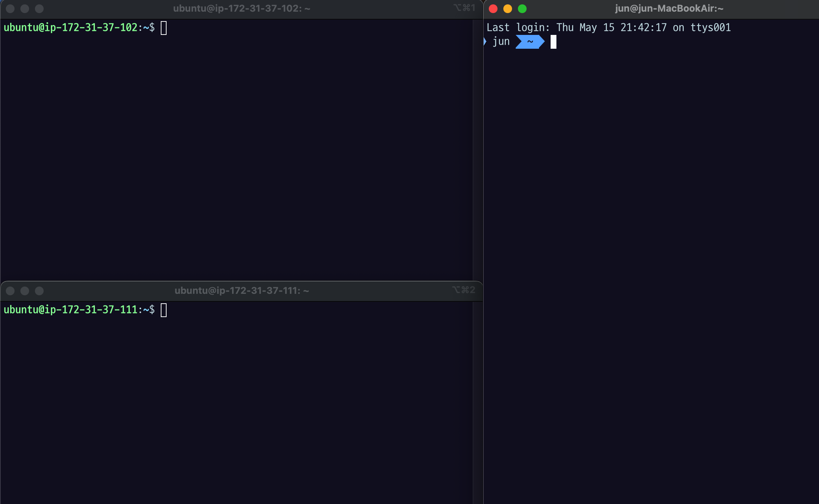819x504 pixels.
Task: Click gray close button of ip-172-31-37-111 window
Action: click(10, 291)
